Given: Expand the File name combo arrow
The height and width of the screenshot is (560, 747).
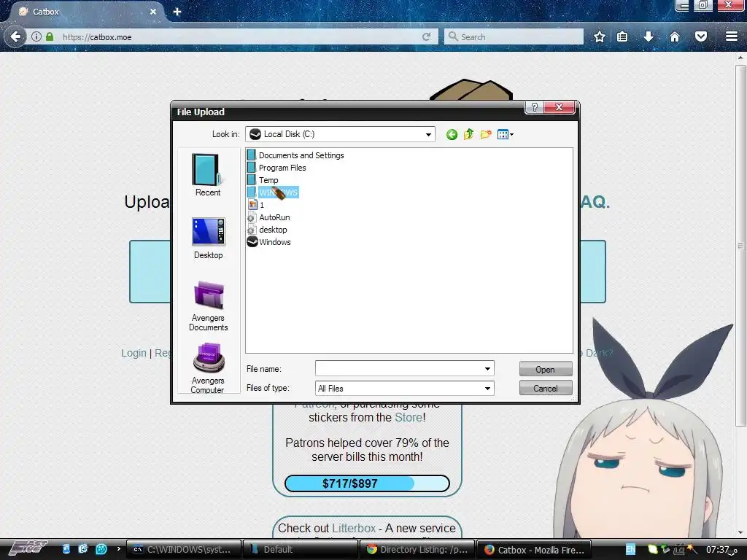Looking at the screenshot, I should (487, 368).
